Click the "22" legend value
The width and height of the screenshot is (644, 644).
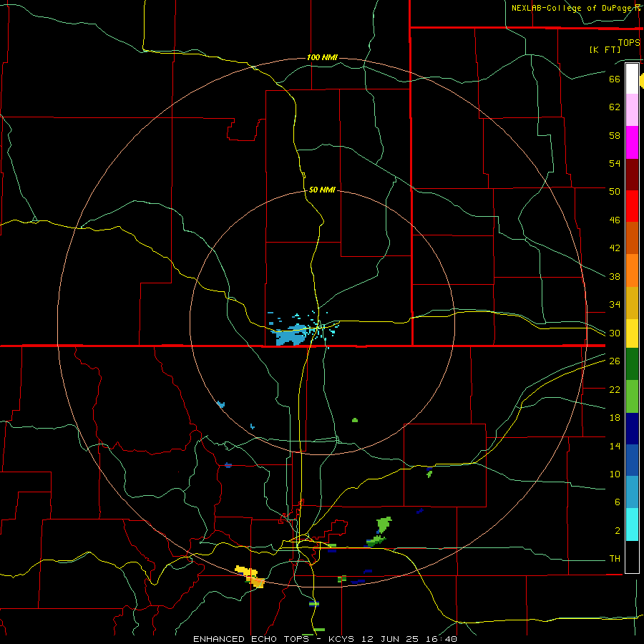pos(615,389)
